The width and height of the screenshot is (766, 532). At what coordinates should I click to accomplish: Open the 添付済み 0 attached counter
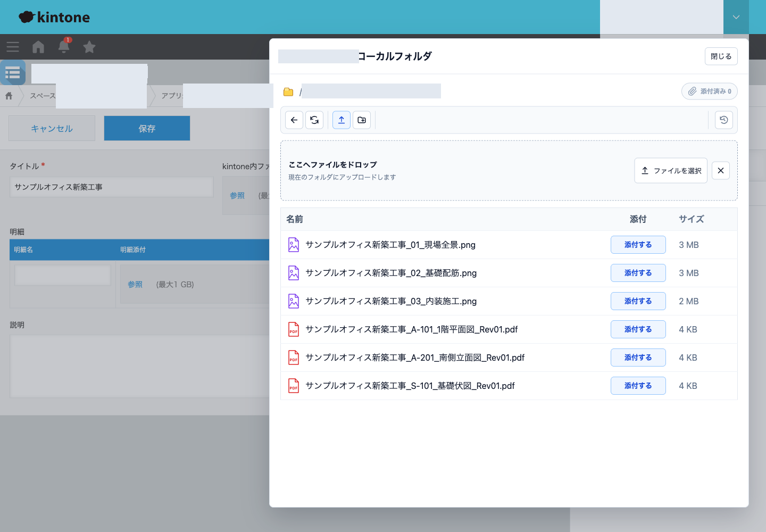[710, 92]
